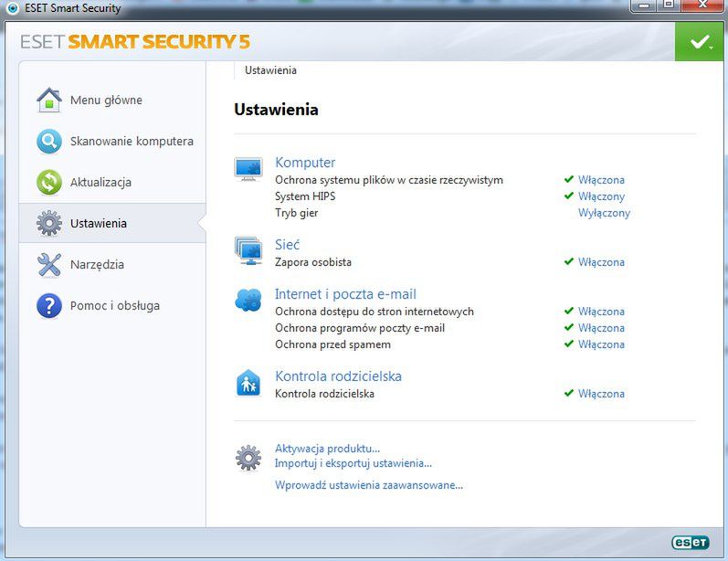Image resolution: width=728 pixels, height=561 pixels.
Task: Toggle System HIPS Włączony status
Action: point(601,196)
